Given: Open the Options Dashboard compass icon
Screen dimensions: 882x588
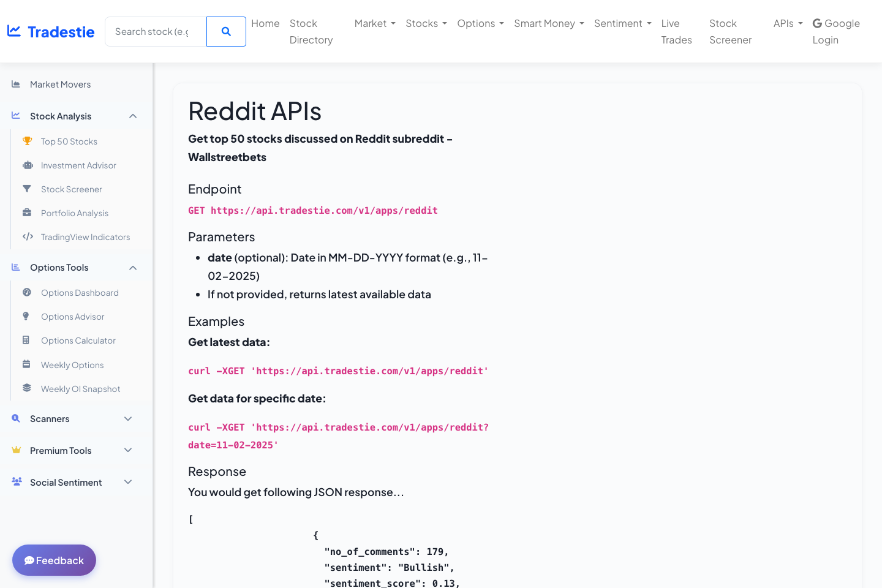Looking at the screenshot, I should pos(27,292).
